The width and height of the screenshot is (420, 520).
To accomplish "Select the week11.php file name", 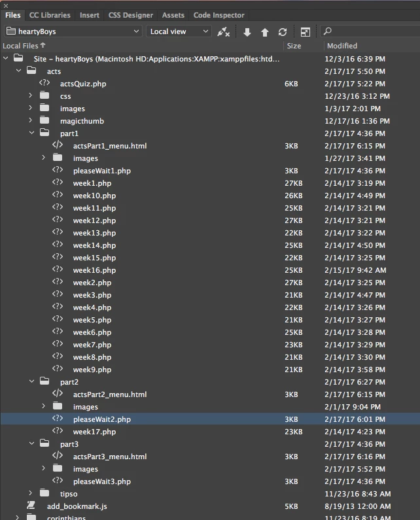I will 95,208.
